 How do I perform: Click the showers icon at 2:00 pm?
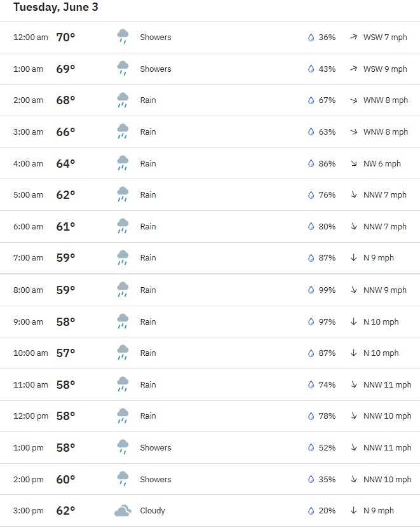pyautogui.click(x=123, y=478)
